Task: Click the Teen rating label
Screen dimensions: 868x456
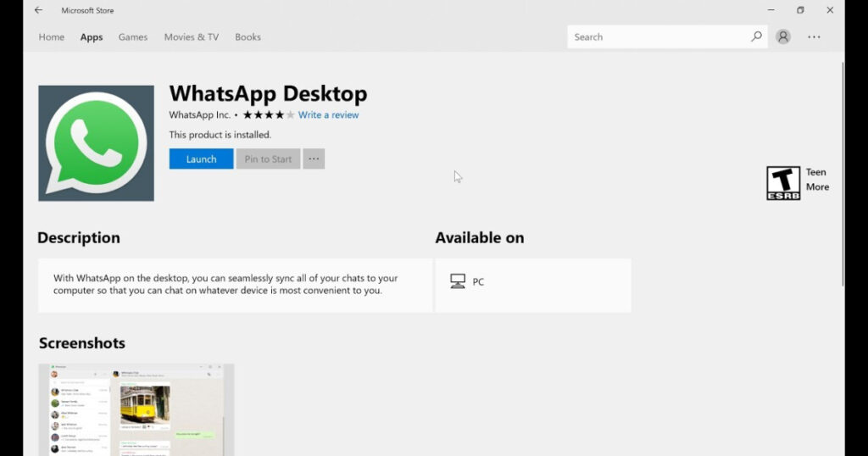Action: (x=816, y=172)
